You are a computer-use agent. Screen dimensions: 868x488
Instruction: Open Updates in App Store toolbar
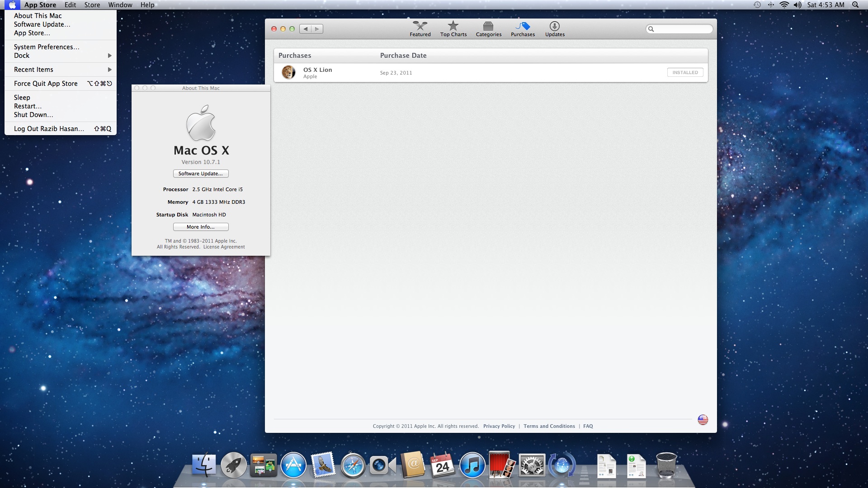(x=555, y=28)
